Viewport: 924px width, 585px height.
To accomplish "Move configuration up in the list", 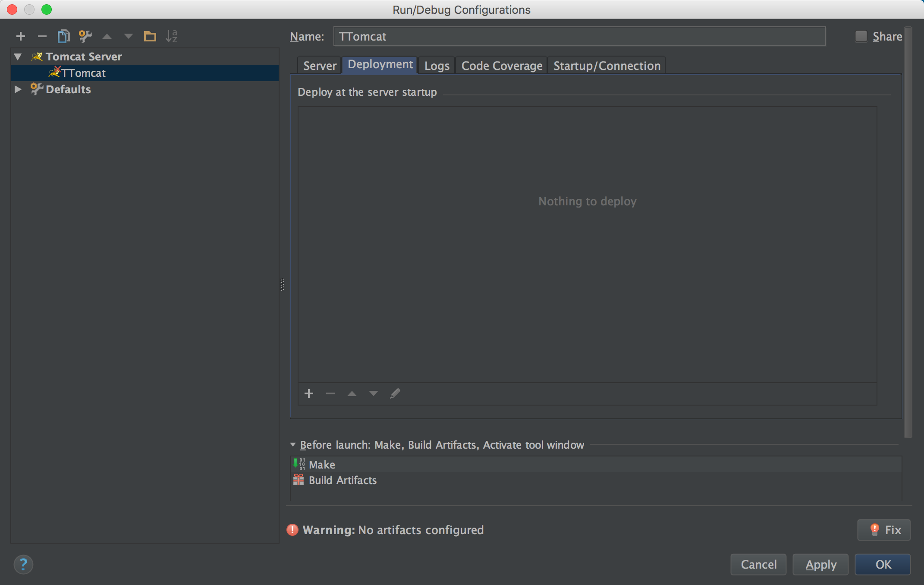I will (107, 36).
